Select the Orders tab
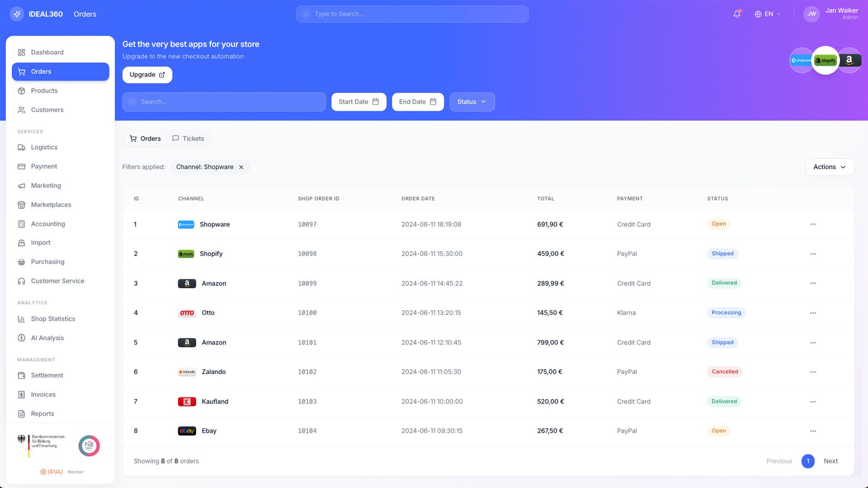Image resolution: width=868 pixels, height=488 pixels. point(145,139)
